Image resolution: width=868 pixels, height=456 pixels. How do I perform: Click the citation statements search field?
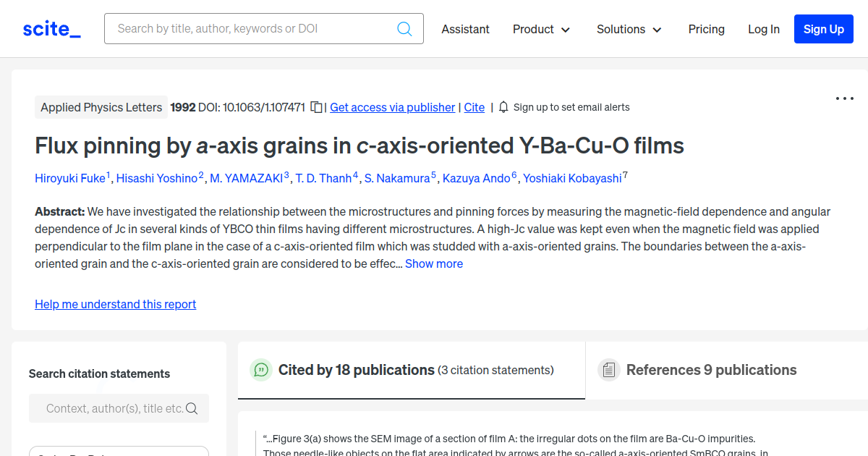[x=109, y=408]
